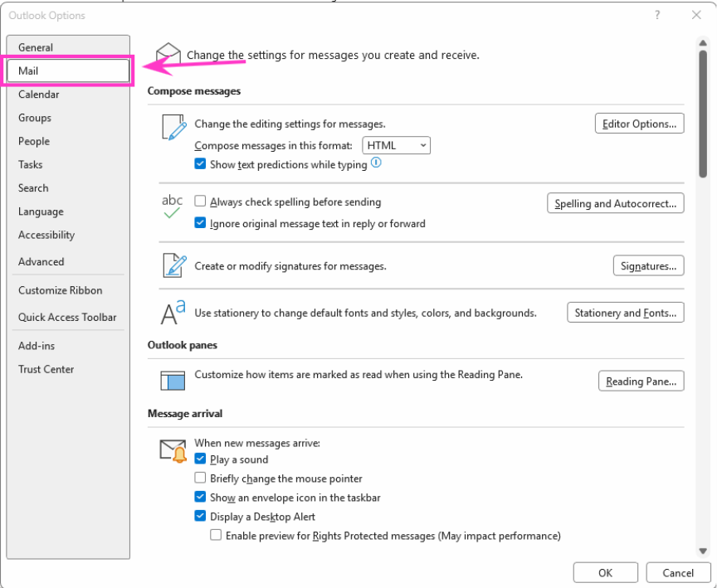This screenshot has width=717, height=588.
Task: Open Stationery and Fonts dialog
Action: pos(626,313)
